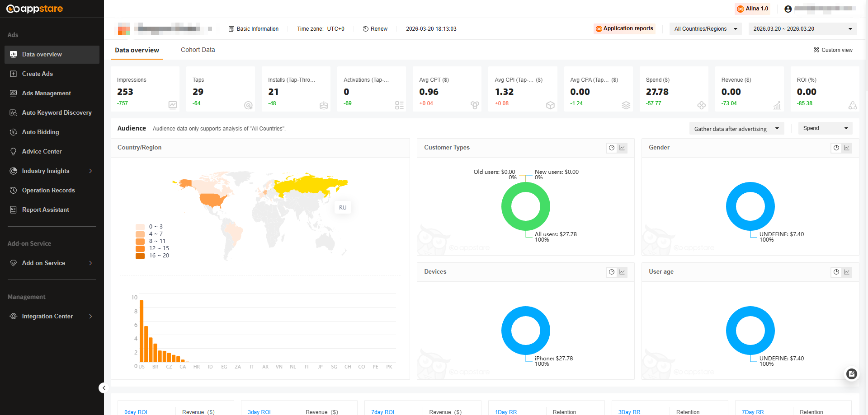Image resolution: width=868 pixels, height=415 pixels.
Task: Open the Custom view settings
Action: (833, 50)
